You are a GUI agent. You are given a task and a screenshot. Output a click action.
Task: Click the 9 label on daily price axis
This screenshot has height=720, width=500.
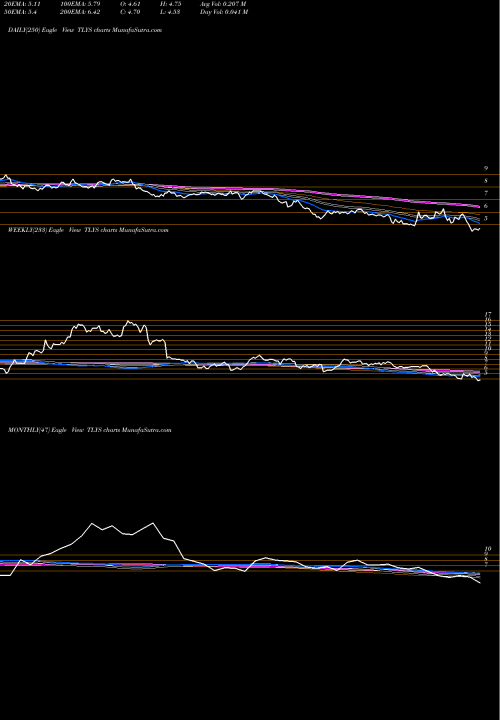(486, 169)
